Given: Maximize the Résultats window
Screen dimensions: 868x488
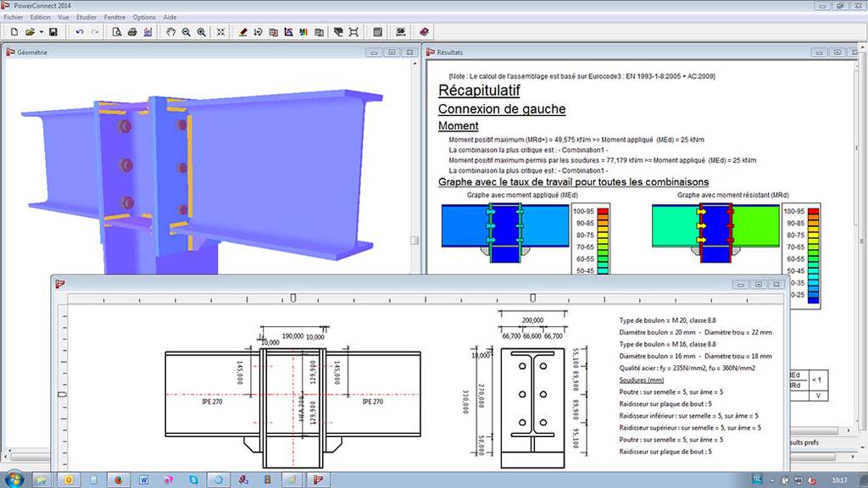Looking at the screenshot, I should [837, 53].
